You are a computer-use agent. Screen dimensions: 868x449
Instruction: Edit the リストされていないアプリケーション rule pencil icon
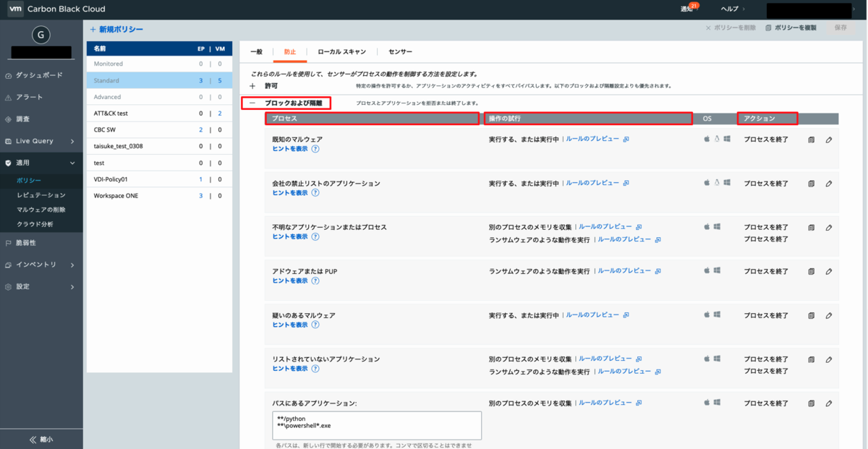click(829, 359)
